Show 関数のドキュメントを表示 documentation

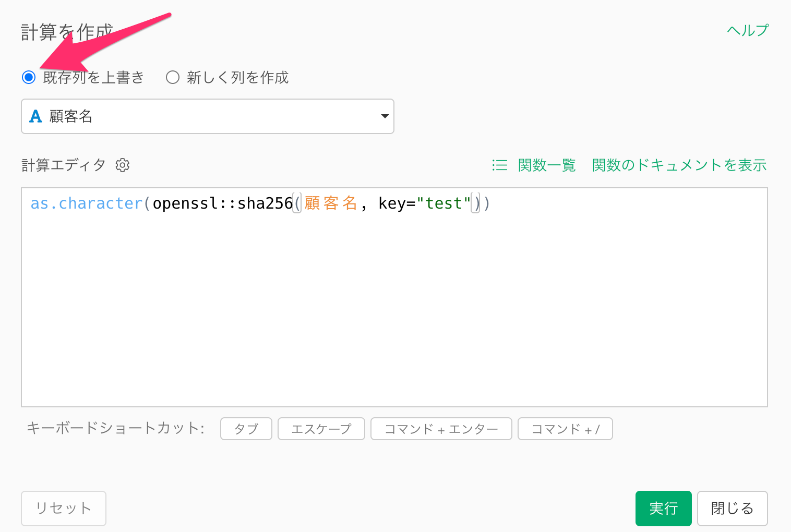pyautogui.click(x=679, y=165)
